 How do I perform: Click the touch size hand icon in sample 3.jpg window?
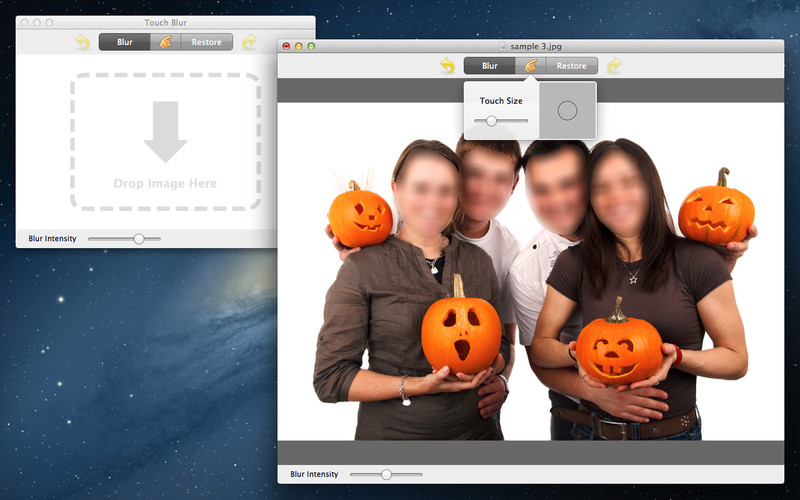point(530,66)
